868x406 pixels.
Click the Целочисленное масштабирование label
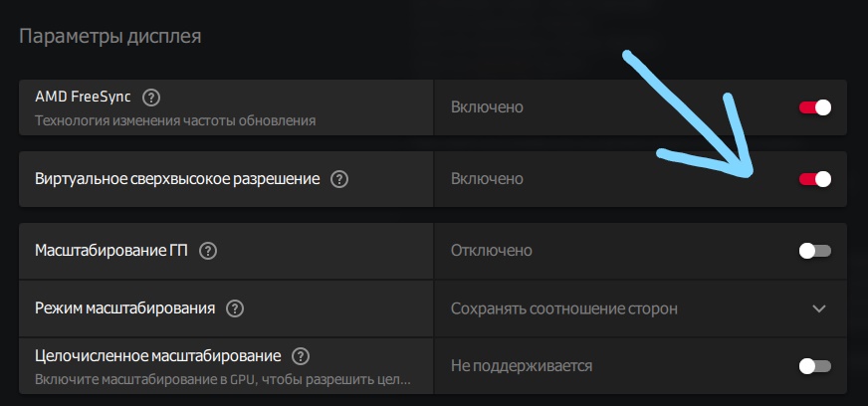158,356
